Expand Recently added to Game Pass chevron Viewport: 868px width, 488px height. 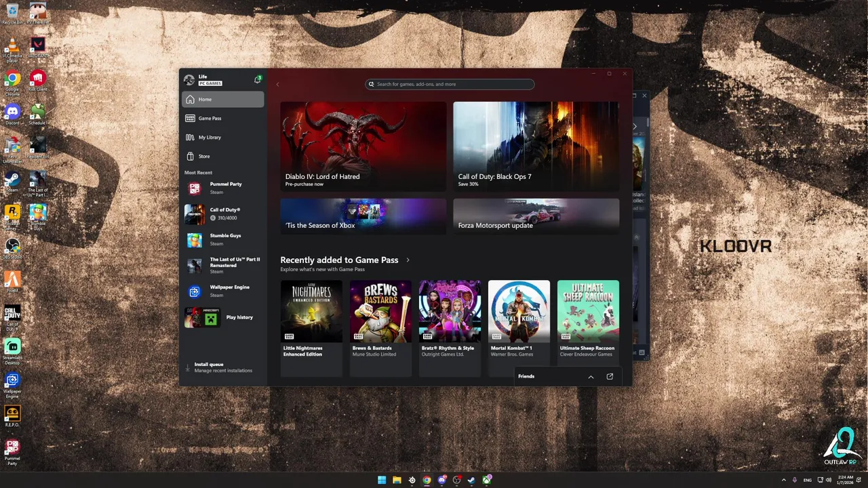tap(408, 260)
